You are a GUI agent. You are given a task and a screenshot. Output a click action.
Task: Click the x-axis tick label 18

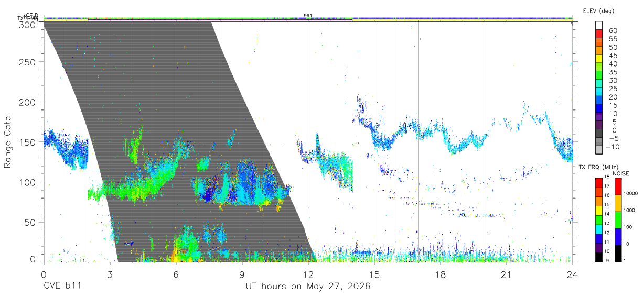tap(441, 274)
